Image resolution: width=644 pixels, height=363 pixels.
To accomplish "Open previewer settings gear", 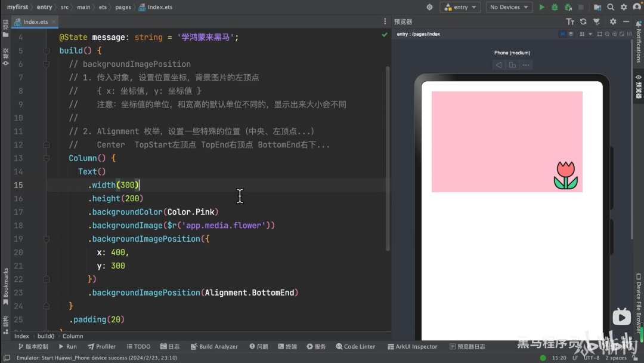I will pos(613,21).
